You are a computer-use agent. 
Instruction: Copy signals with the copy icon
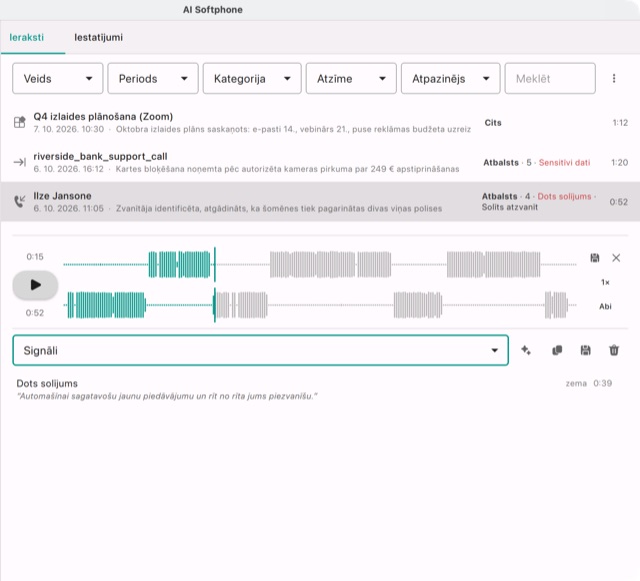tap(557, 350)
